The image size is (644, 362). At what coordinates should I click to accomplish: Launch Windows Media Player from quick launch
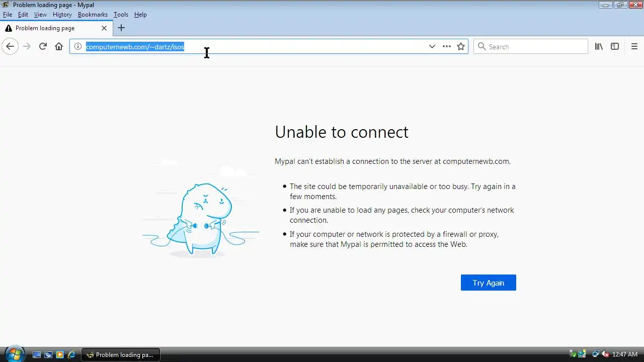click(60, 355)
